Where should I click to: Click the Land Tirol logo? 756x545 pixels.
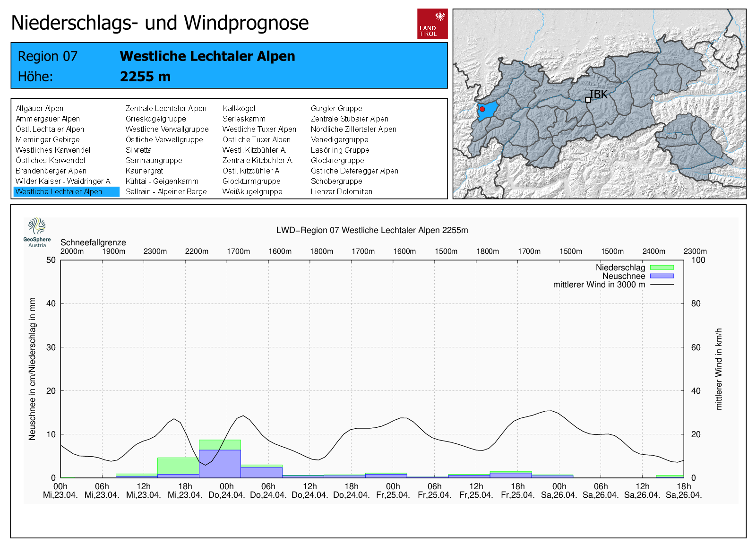(x=432, y=24)
